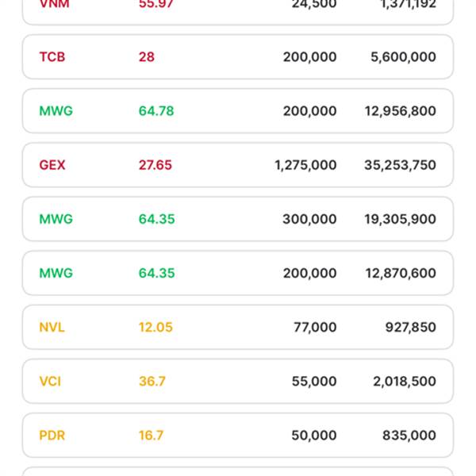Open the NVL stock row
The width and height of the screenshot is (476, 476).
pos(238,327)
